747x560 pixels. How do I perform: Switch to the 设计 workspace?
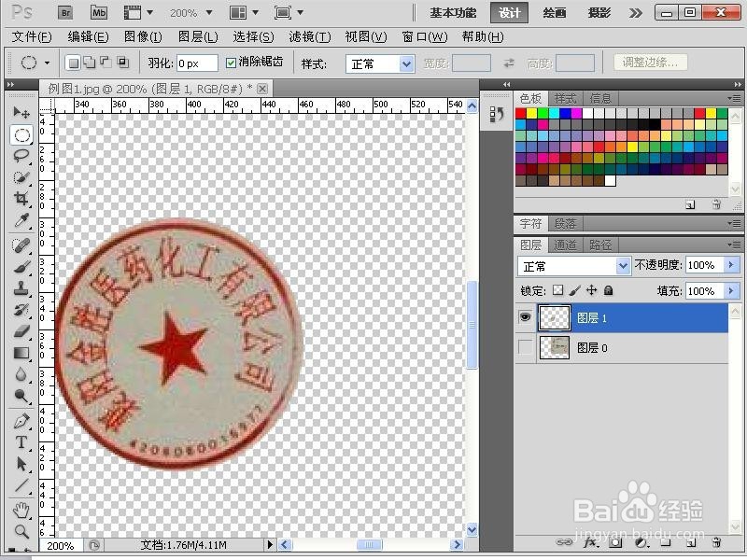pyautogui.click(x=509, y=13)
